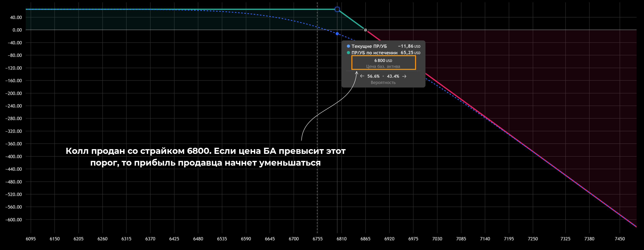Click the 6810 tick on the price axis
644x250 pixels.
pos(342,239)
